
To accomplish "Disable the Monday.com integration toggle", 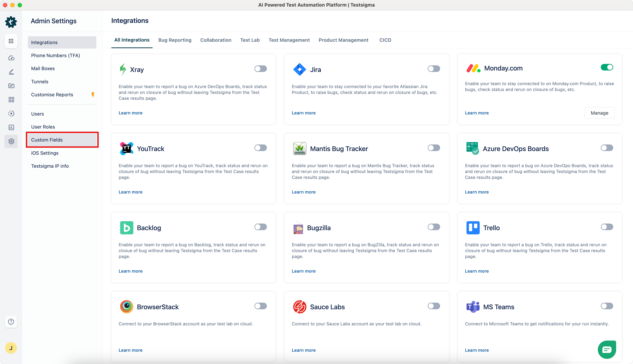I will [607, 67].
